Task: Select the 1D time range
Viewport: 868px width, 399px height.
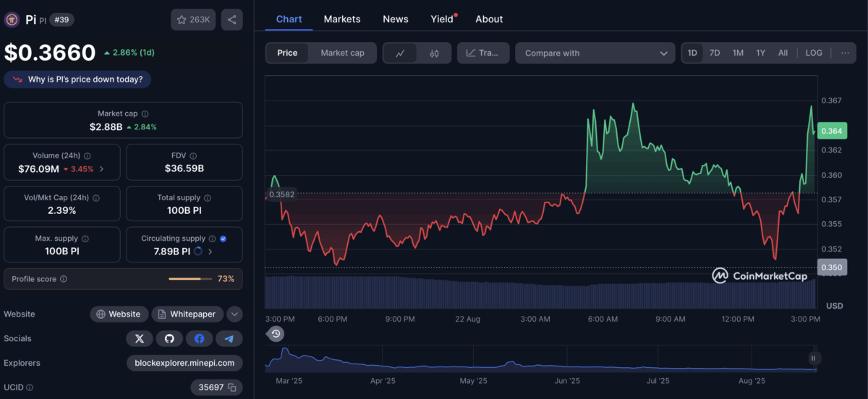Action: pos(692,53)
